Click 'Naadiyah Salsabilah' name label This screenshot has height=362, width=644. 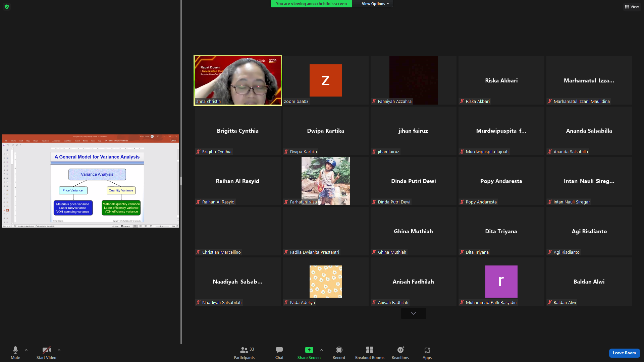(x=222, y=302)
